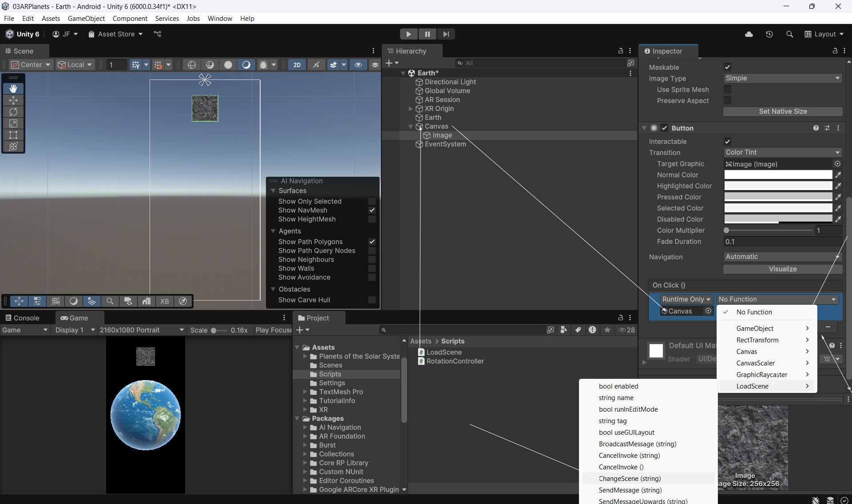Viewport: 852px width, 504px height.
Task: Open the Transition Color Tint dropdown
Action: (x=782, y=152)
